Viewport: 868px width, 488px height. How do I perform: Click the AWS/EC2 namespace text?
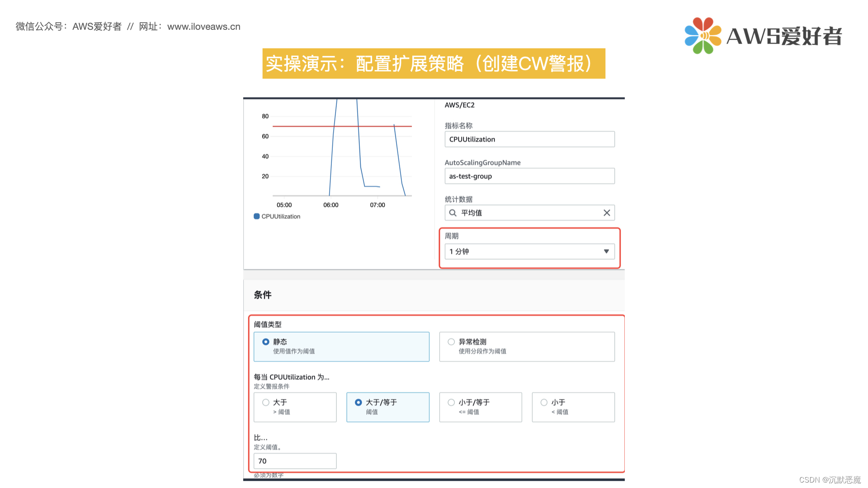(x=459, y=105)
